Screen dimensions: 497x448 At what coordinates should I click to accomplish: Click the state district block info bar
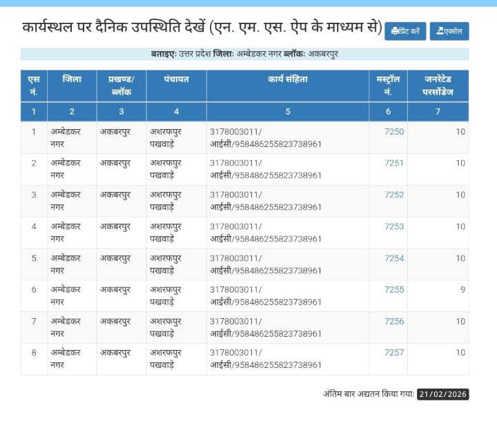(x=244, y=54)
